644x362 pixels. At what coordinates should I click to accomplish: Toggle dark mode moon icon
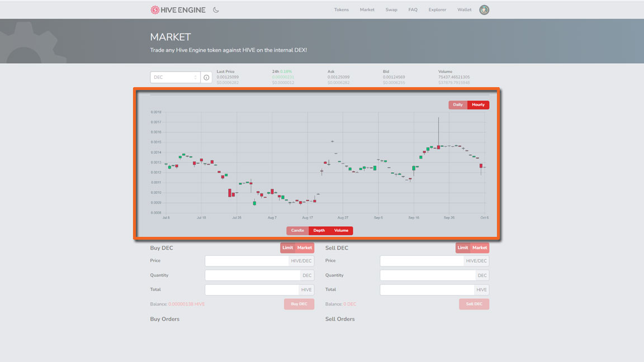point(216,10)
